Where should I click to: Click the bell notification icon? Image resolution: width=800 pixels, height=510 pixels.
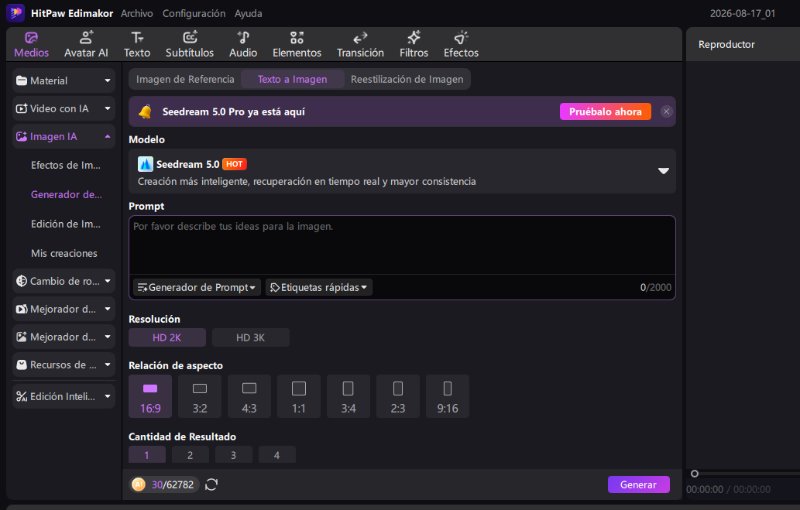click(x=145, y=112)
